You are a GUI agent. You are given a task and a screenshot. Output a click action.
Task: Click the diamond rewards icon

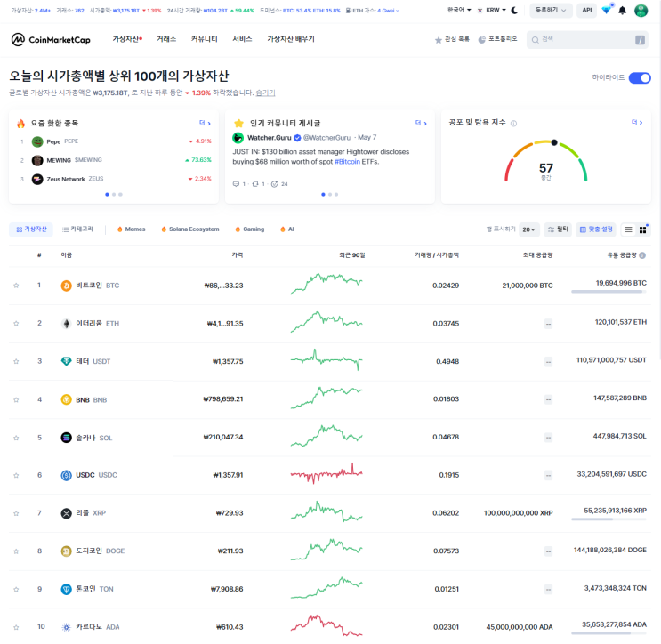[606, 10]
